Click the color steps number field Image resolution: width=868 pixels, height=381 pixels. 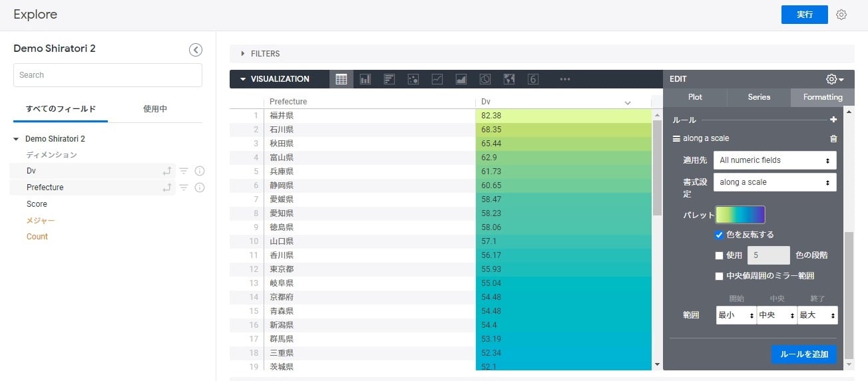click(x=769, y=255)
